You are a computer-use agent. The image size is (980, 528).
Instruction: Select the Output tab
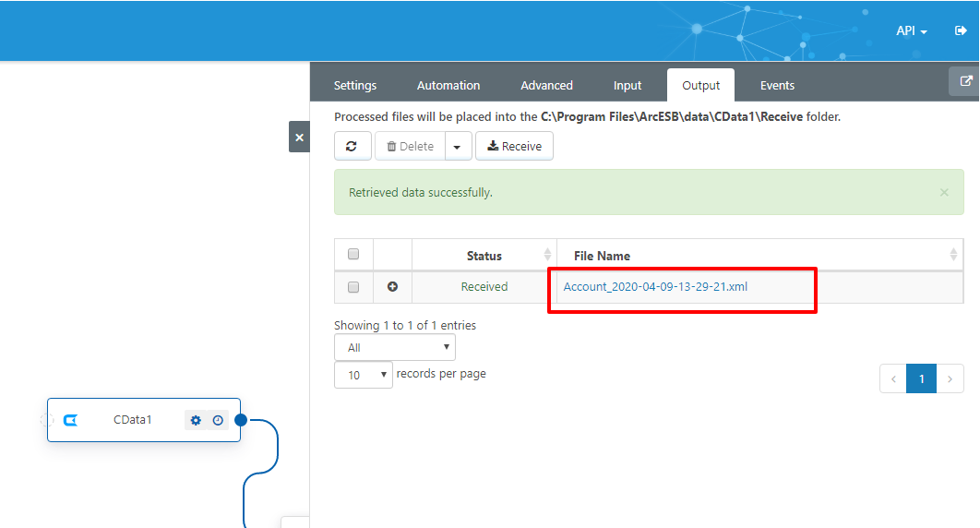700,85
